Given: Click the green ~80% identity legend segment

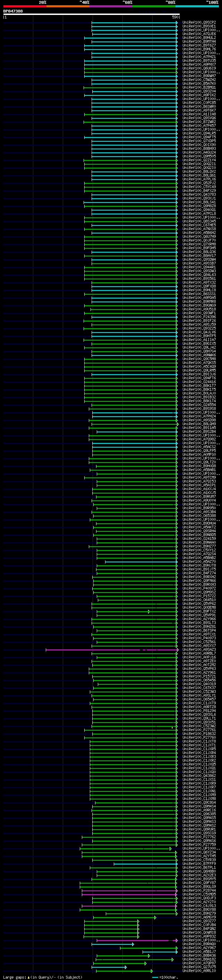Looking at the screenshot, I should click(154, 6).
